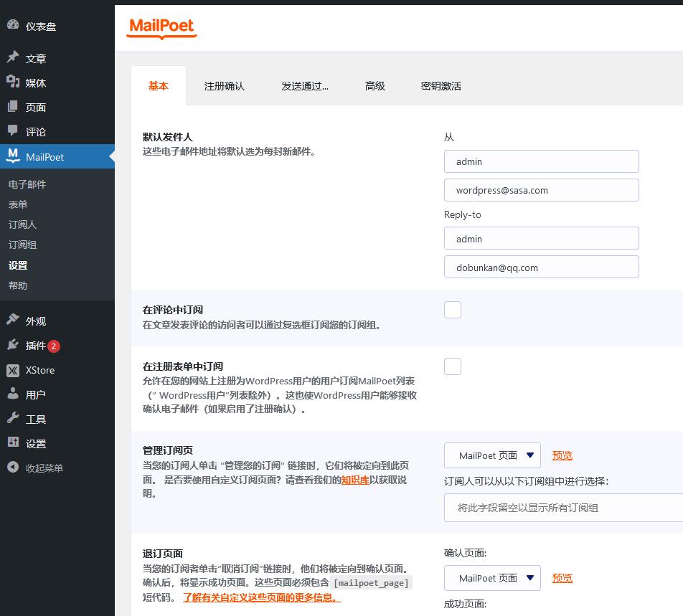The width and height of the screenshot is (683, 616).
Task: Click the Posts pushpin icon
Action: pyautogui.click(x=13, y=57)
